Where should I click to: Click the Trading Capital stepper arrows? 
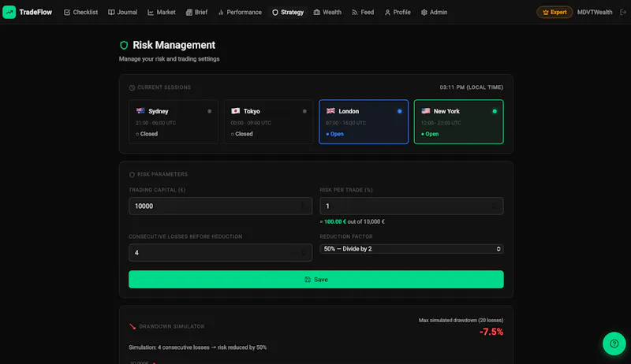[x=304, y=206]
